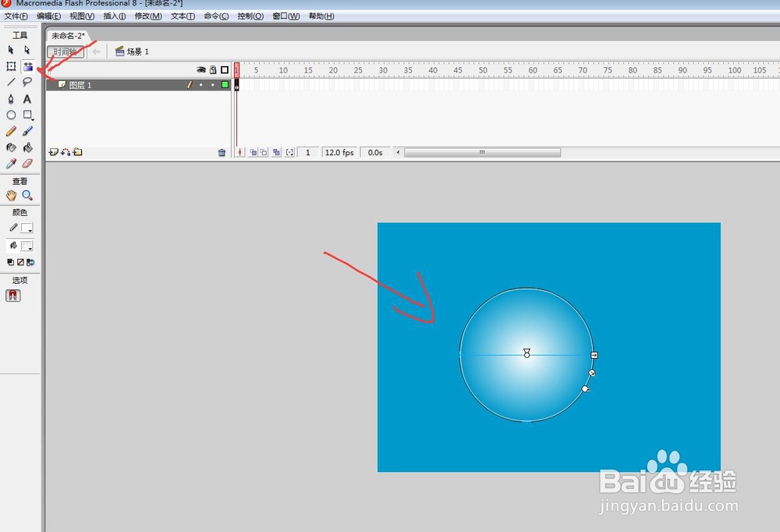The height and width of the screenshot is (532, 780).
Task: Open the 窗口(W) menu
Action: (286, 16)
